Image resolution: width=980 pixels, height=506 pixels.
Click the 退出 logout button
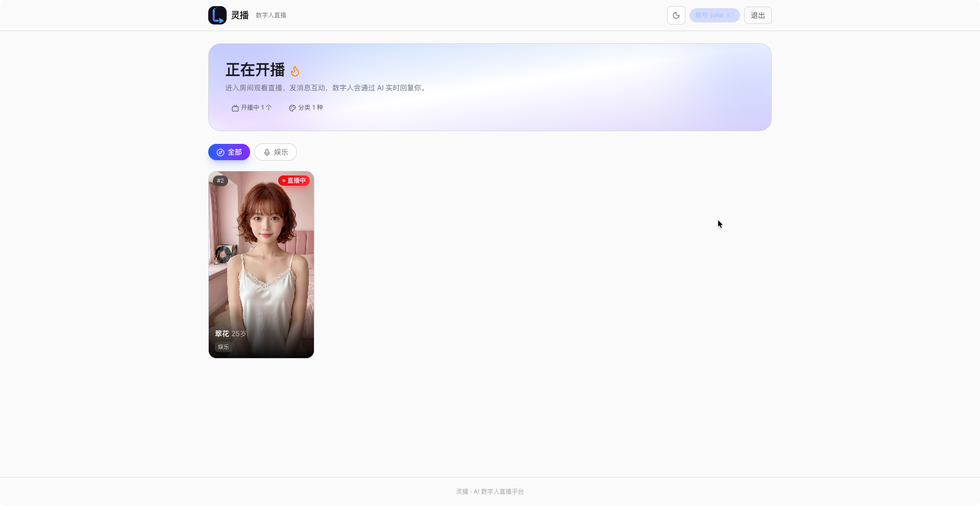[757, 15]
